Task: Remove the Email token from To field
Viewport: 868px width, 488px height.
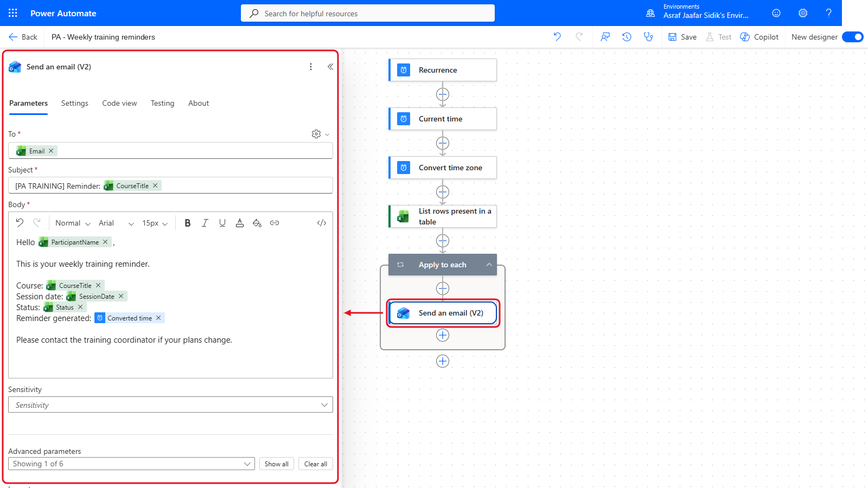Action: click(51, 151)
